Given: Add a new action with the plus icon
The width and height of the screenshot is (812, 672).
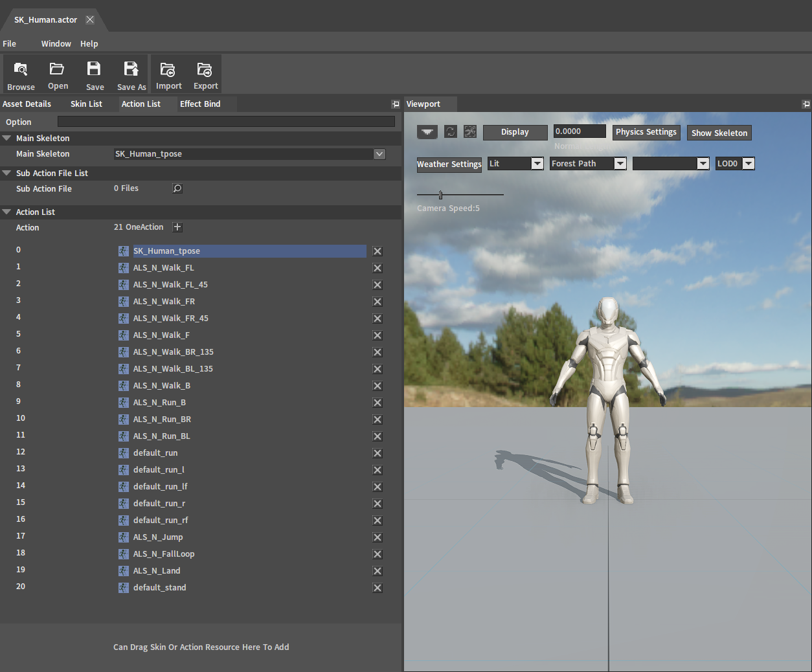Looking at the screenshot, I should coord(177,227).
